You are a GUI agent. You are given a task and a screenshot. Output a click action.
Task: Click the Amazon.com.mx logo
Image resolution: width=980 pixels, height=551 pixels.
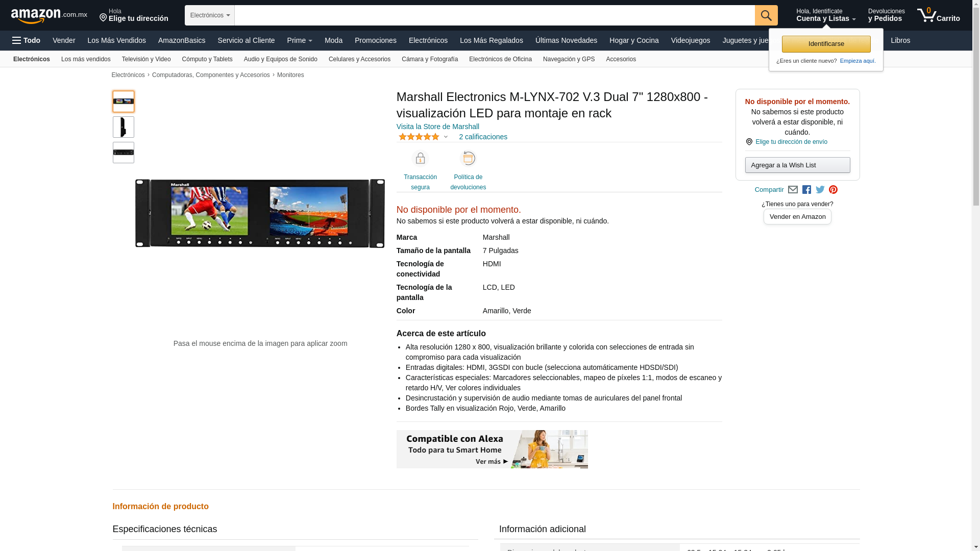(49, 16)
